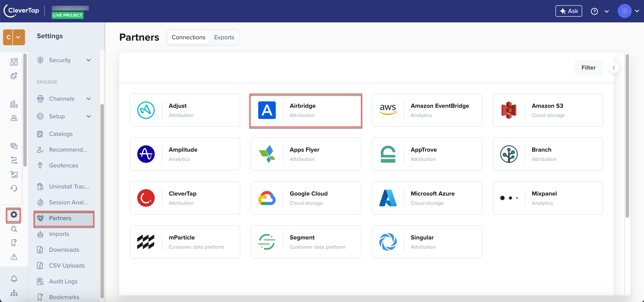
Task: Open the notifications bell icon
Action: click(14, 279)
